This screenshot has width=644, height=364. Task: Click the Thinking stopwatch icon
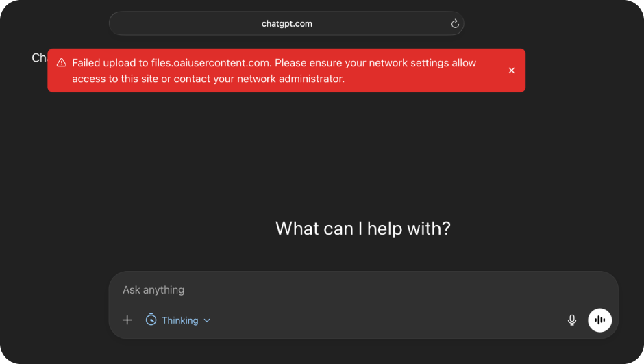pos(151,320)
